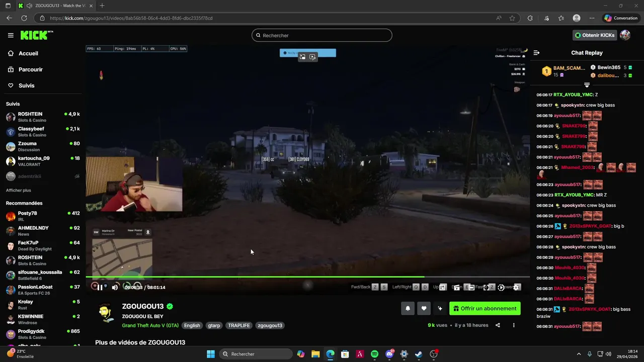The image size is (644, 362).
Task: Open the Grand Theft Auto V category link
Action: 150,325
